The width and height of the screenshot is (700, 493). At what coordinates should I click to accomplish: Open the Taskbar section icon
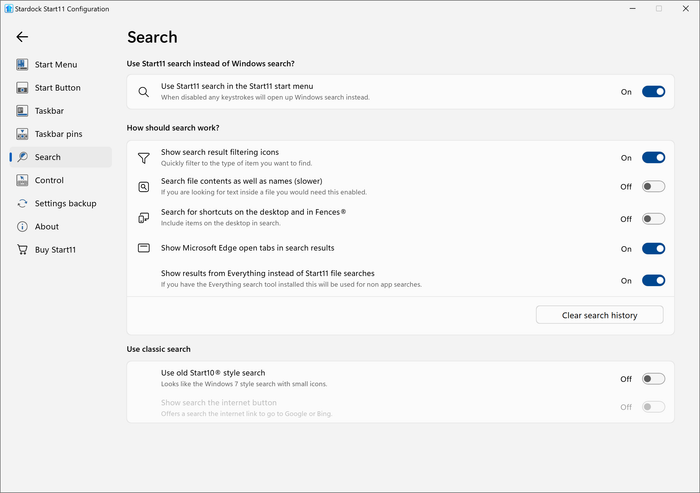[x=22, y=111]
